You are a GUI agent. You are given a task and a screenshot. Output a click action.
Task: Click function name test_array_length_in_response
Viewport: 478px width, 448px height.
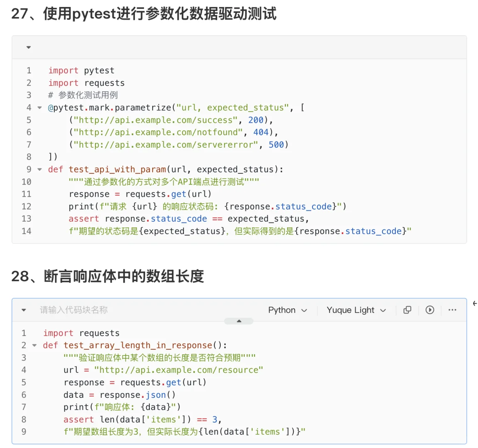click(x=138, y=345)
